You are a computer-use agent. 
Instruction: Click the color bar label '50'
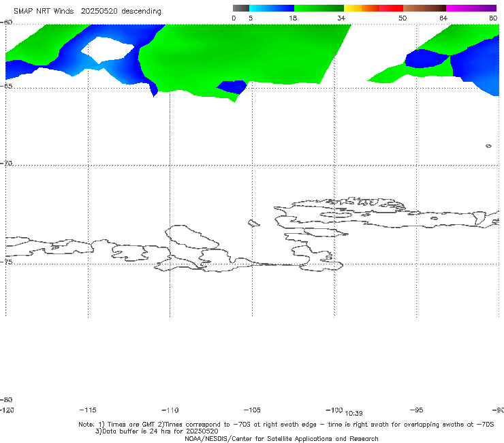[x=403, y=18]
